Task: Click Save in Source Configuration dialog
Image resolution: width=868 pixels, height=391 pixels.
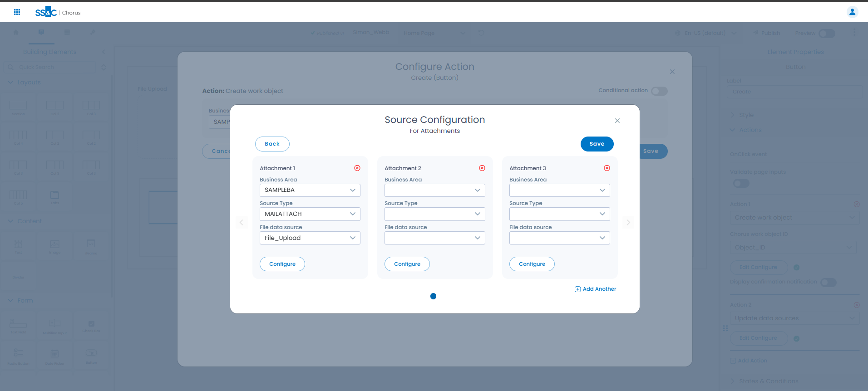Action: [x=597, y=144]
